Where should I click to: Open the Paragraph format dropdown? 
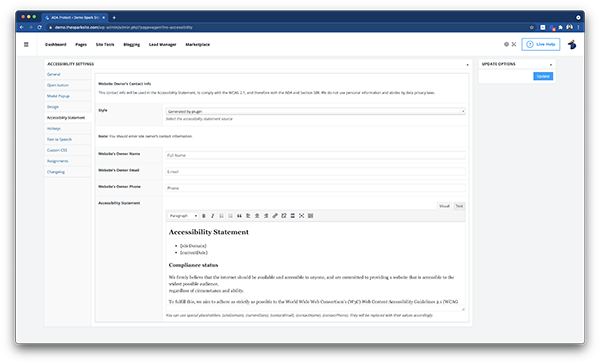point(183,216)
